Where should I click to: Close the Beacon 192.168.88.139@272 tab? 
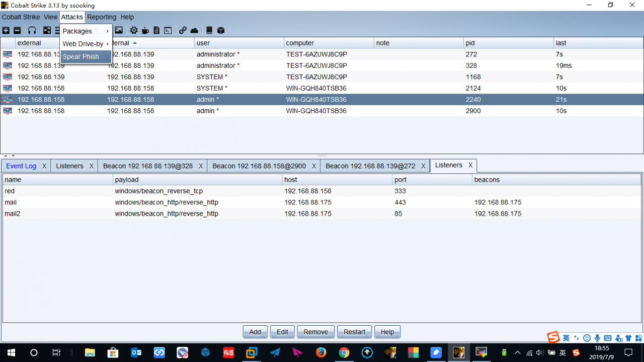click(423, 166)
